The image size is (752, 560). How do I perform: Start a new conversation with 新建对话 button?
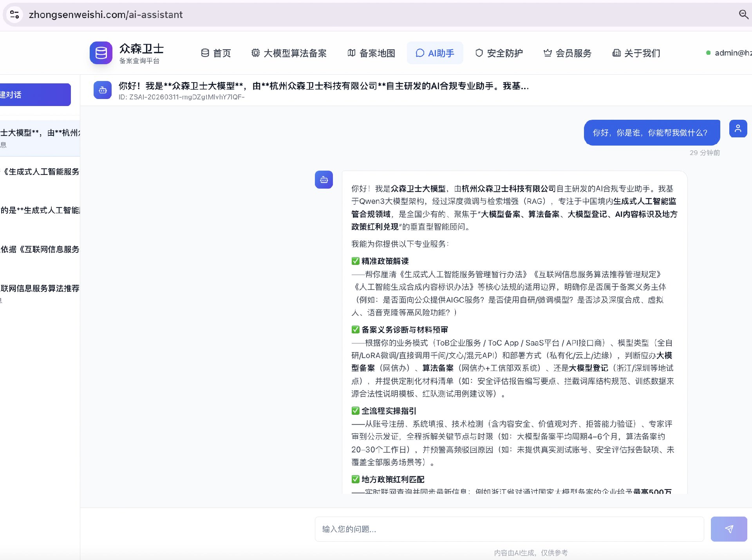click(35, 95)
